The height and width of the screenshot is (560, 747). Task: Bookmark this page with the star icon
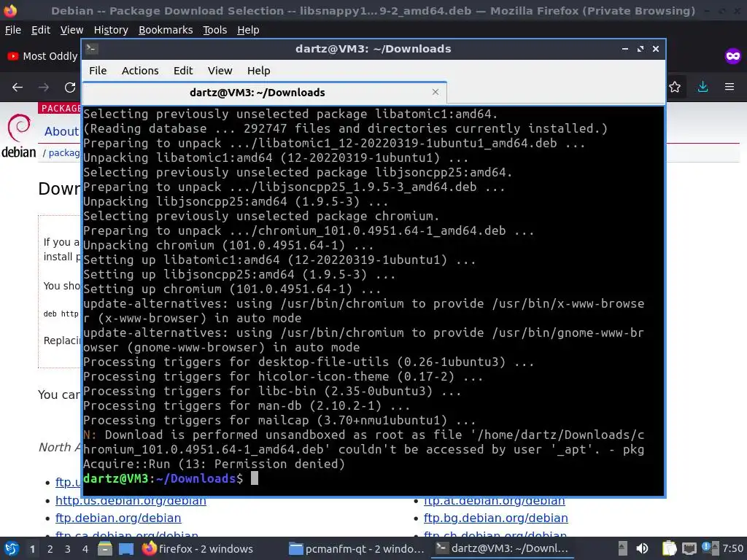(x=675, y=87)
